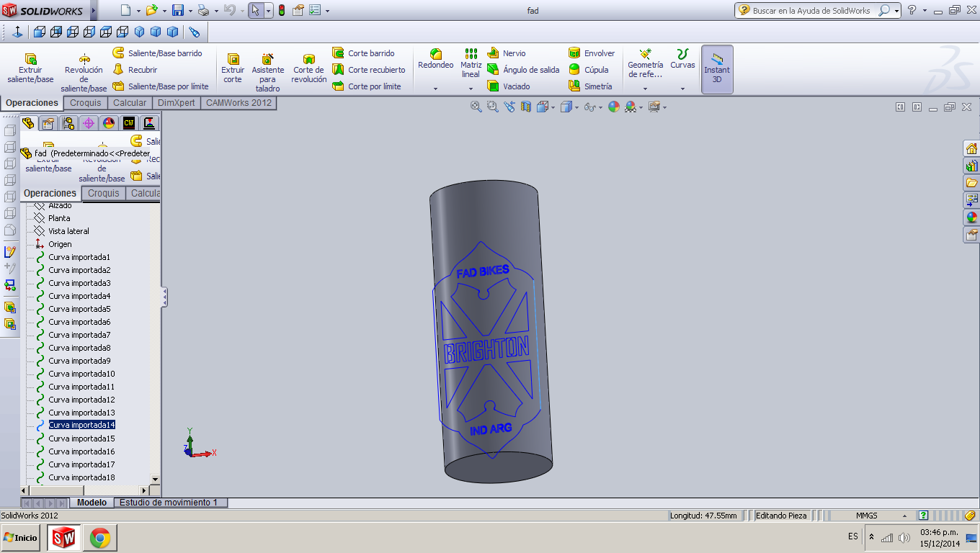The height and width of the screenshot is (553, 980).
Task: Open the Redondeo dropdown arrow
Action: [x=436, y=89]
